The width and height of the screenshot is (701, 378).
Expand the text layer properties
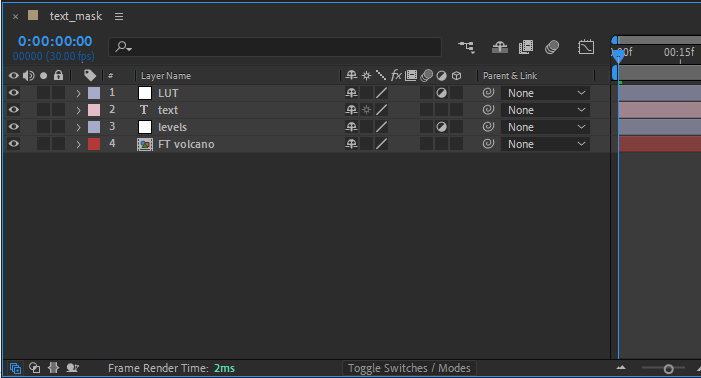(x=78, y=110)
